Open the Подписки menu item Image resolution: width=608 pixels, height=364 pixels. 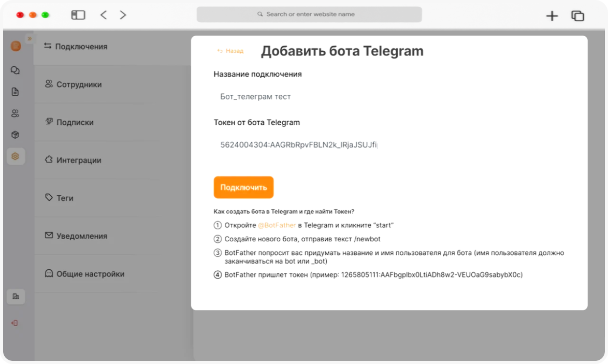coord(112,123)
